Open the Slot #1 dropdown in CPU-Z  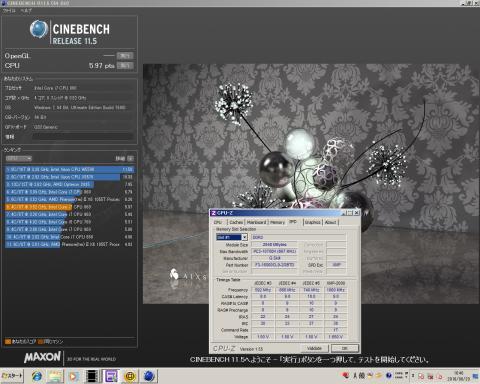(x=232, y=237)
